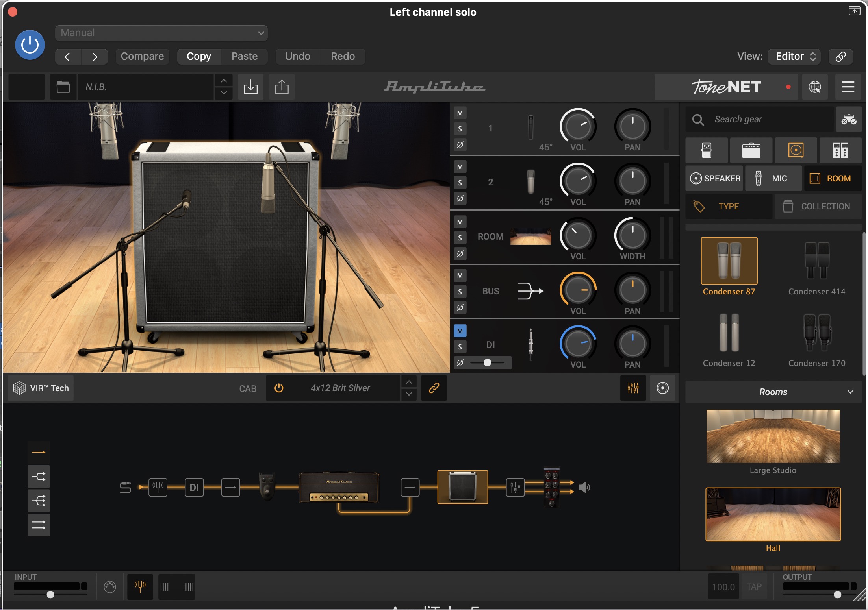Collapse the Rooms section header
This screenshot has height=610, width=868.
pyautogui.click(x=773, y=392)
